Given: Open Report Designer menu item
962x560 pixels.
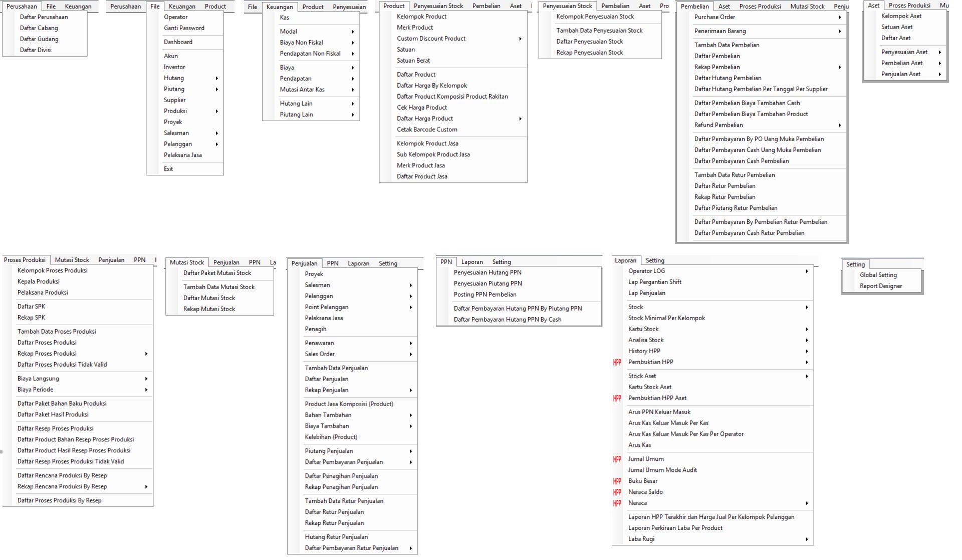Looking at the screenshot, I should coord(880,286).
